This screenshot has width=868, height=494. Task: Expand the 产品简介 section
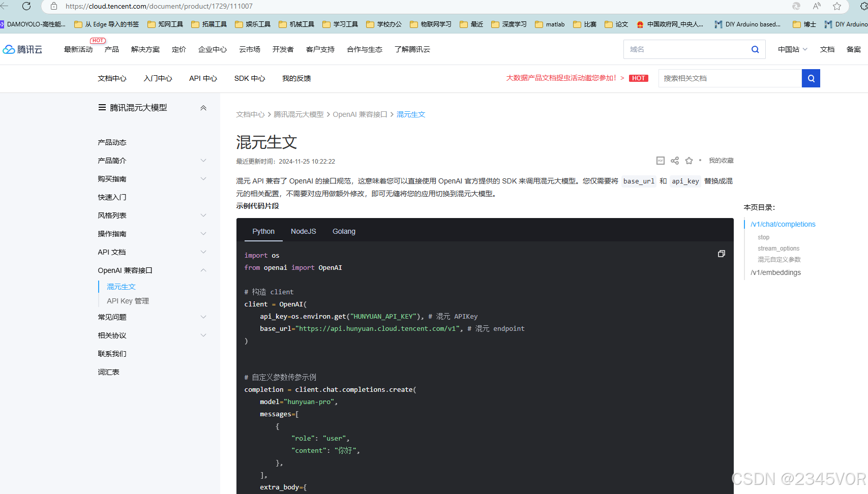pos(203,161)
